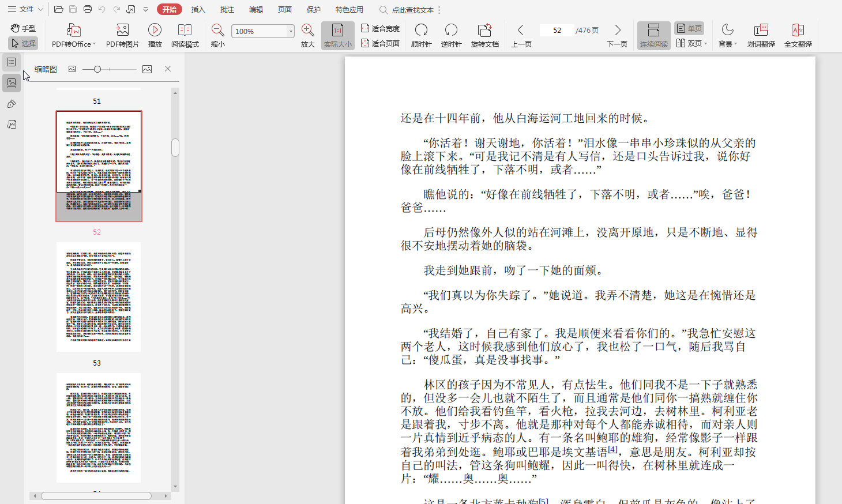Click the print icon
This screenshot has width=842, height=504.
pos(88,9)
